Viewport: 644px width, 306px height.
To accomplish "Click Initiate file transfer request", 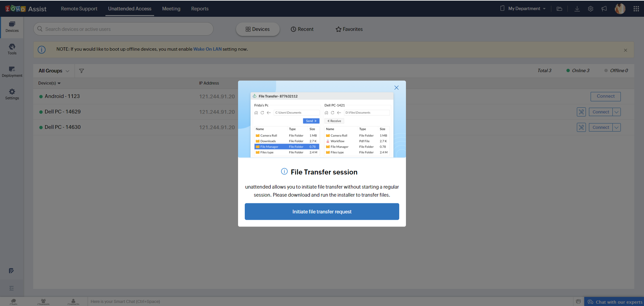I will point(322,211).
